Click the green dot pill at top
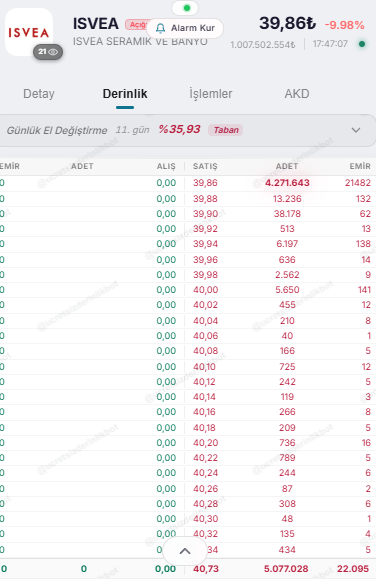376x579 pixels. tap(185, 8)
